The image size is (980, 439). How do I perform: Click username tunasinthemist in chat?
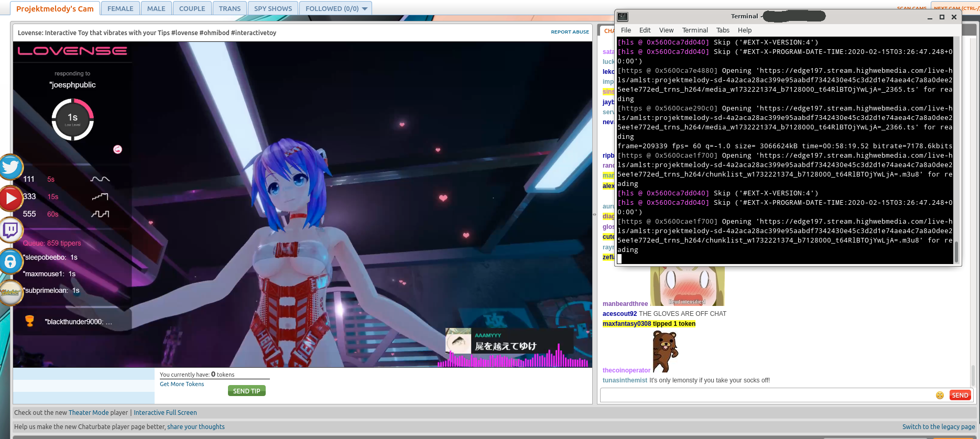pos(625,380)
